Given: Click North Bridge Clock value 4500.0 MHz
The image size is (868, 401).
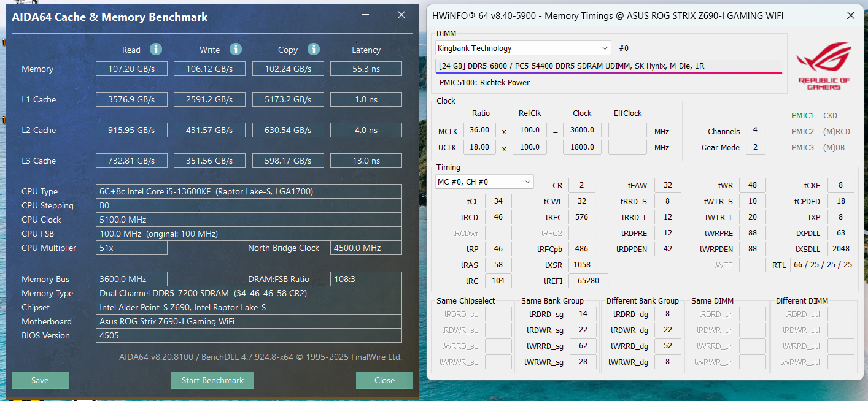Looking at the screenshot, I should (x=366, y=248).
